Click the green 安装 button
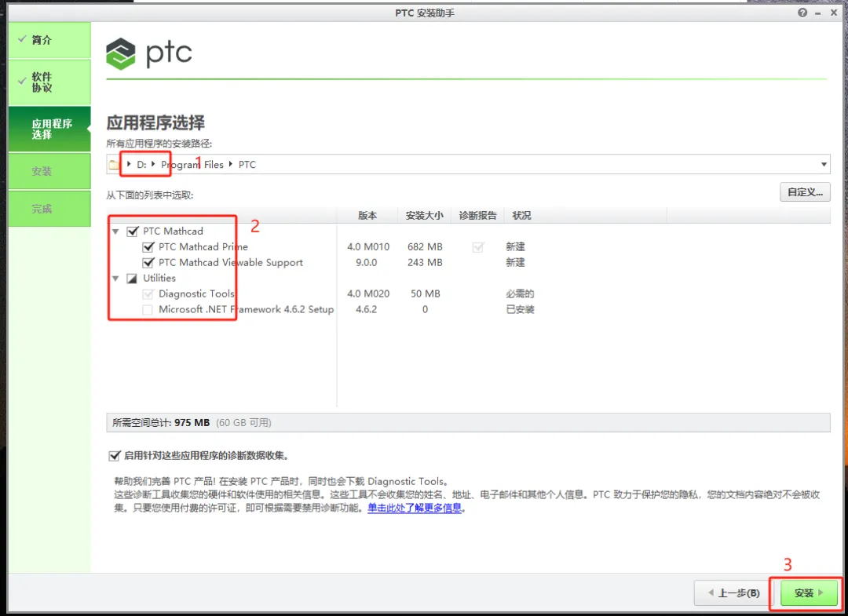The width and height of the screenshot is (848, 616). click(x=809, y=592)
